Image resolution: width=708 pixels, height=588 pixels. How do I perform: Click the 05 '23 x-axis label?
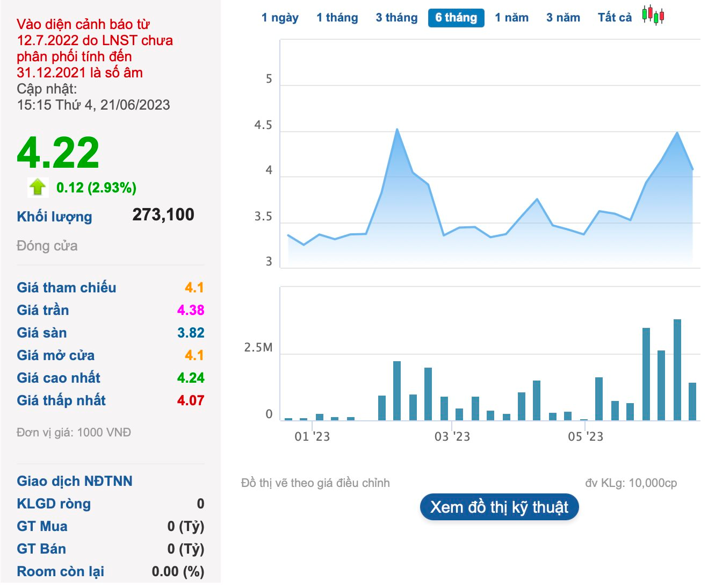click(586, 436)
